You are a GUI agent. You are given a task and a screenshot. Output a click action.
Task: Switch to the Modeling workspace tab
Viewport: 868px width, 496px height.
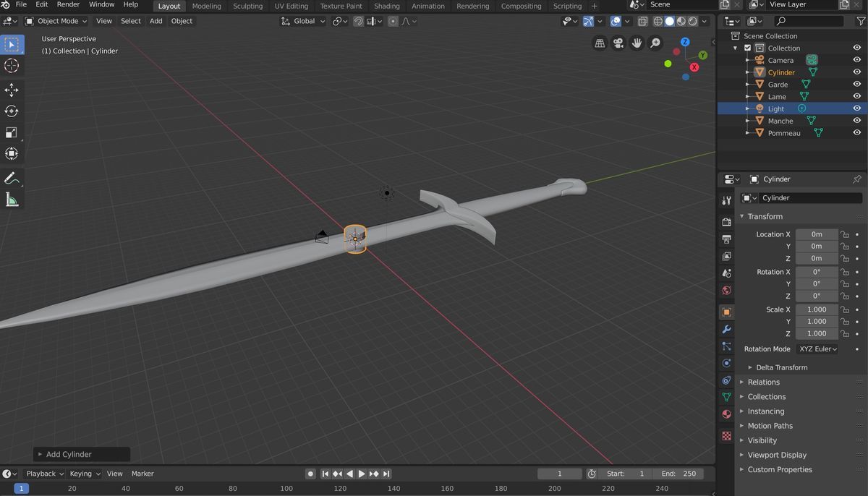pyautogui.click(x=206, y=6)
